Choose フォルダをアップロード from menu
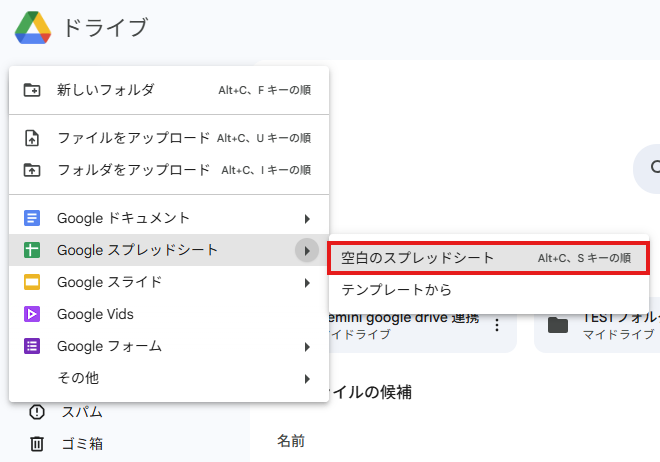The height and width of the screenshot is (462, 660). tap(169, 170)
